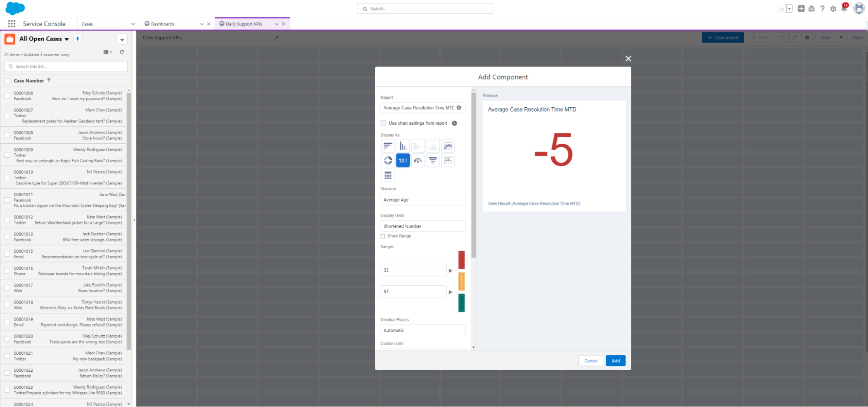Viewport: 868px width, 407px height.
Task: Enable the Use chart settings from report checkbox
Action: [x=383, y=123]
